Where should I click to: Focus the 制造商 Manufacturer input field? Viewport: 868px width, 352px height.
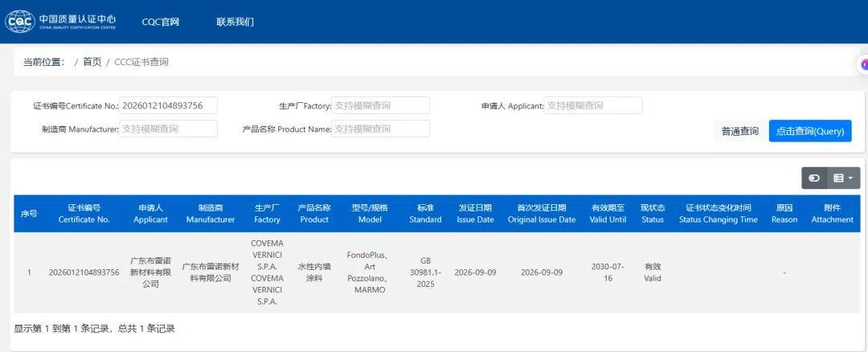tap(168, 129)
